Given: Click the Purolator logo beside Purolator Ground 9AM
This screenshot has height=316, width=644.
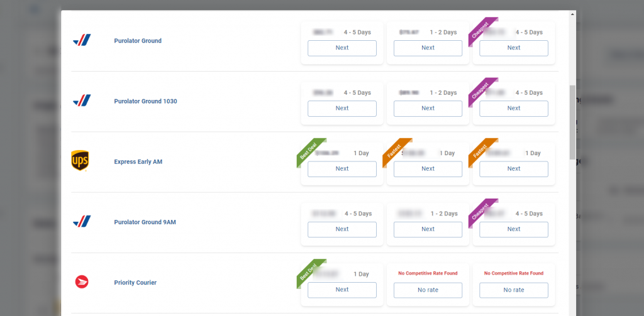Looking at the screenshot, I should click(82, 222).
